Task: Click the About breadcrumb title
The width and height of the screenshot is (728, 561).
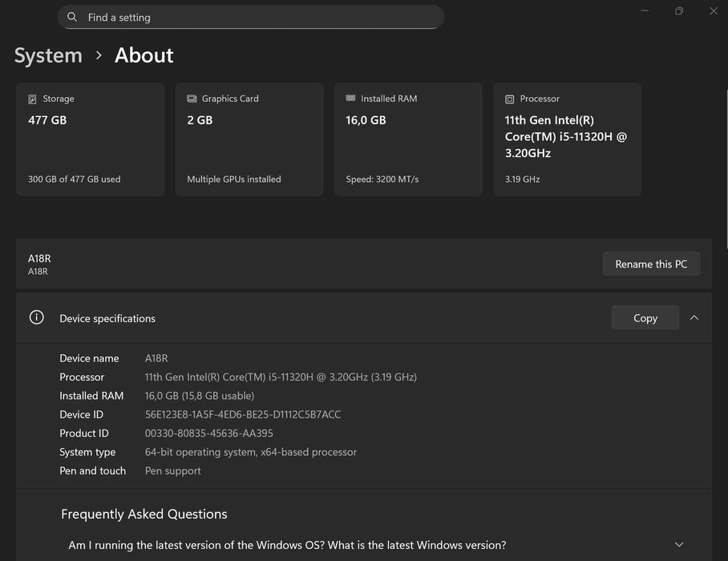Action: click(x=144, y=55)
